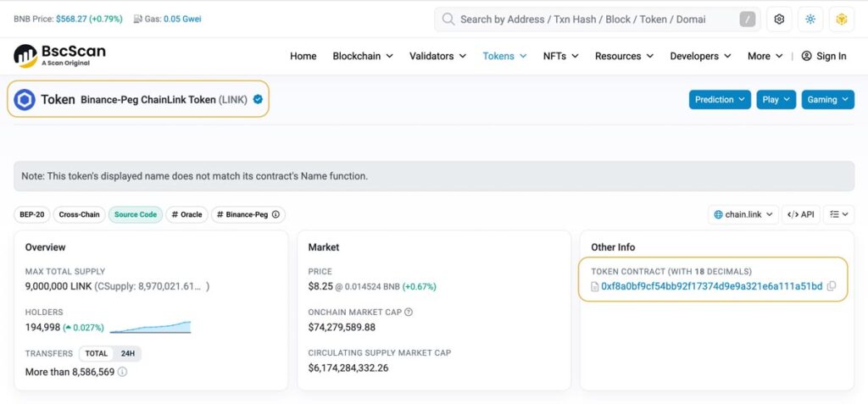Click the BNB price $568.27 link
This screenshot has width=868, height=404.
click(89, 19)
